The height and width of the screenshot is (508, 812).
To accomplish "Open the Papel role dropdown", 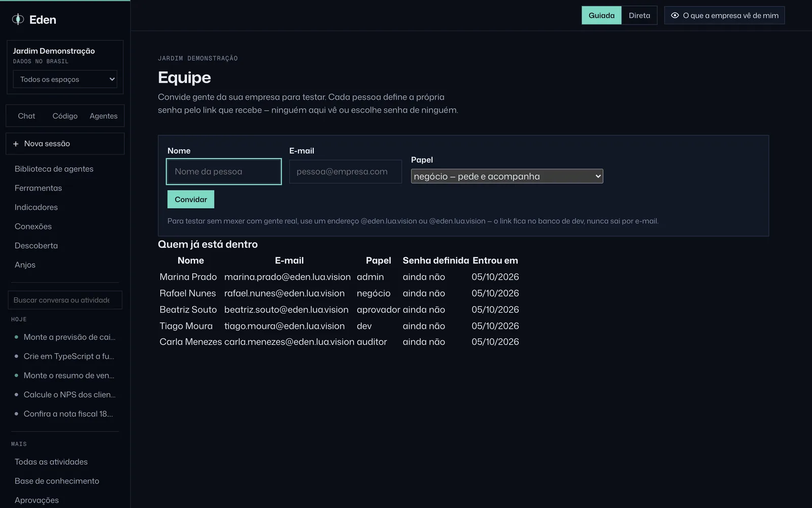I will [x=507, y=176].
